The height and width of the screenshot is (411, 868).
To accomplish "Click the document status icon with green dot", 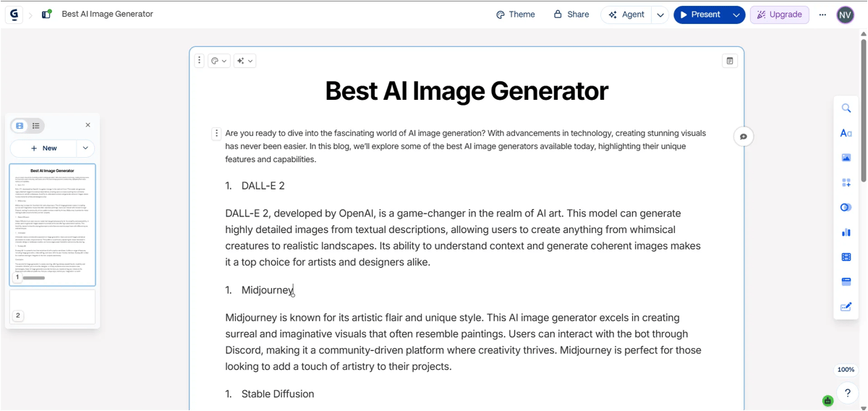I will [47, 14].
